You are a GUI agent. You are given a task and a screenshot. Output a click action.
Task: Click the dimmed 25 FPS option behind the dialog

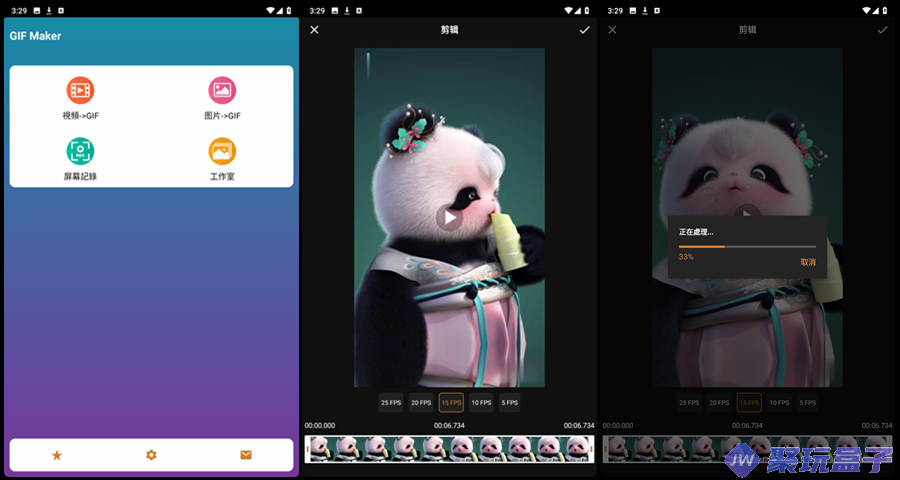(689, 402)
